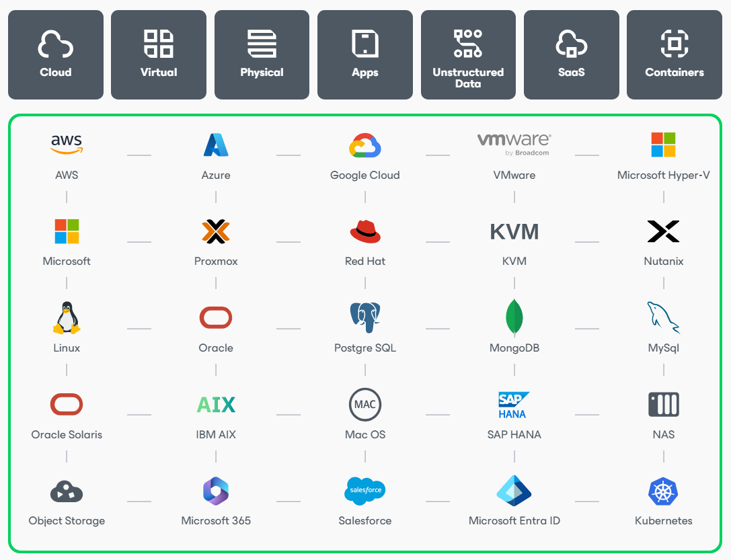Select the Nutanix X logo
This screenshot has width=731, height=560.
tap(663, 231)
